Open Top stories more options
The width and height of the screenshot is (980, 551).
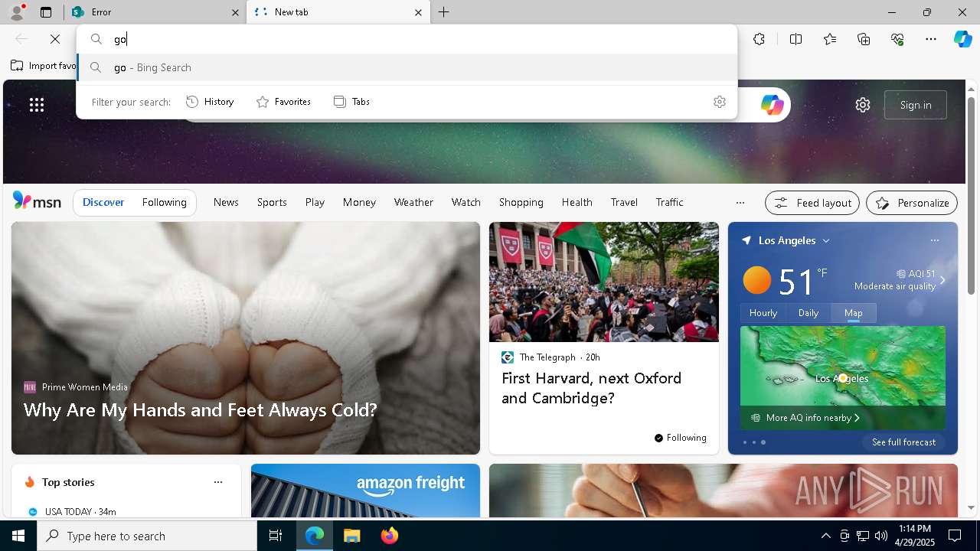coord(218,482)
